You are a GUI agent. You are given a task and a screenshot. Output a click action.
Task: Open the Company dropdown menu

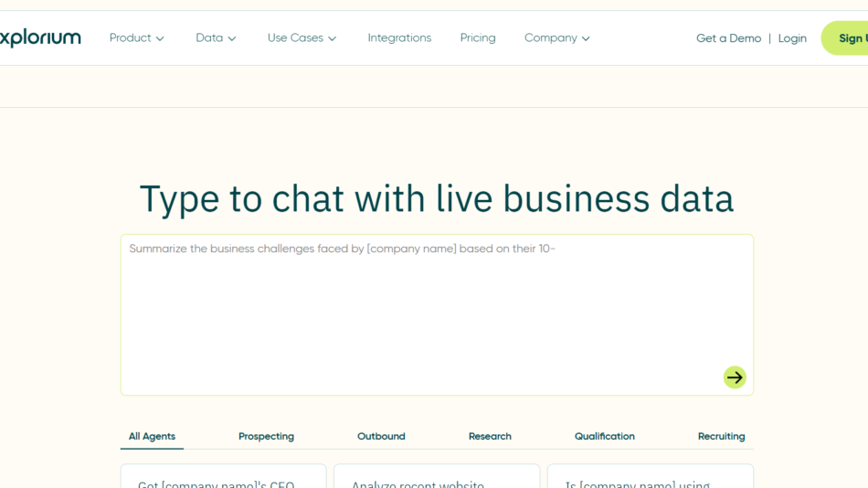pos(556,38)
